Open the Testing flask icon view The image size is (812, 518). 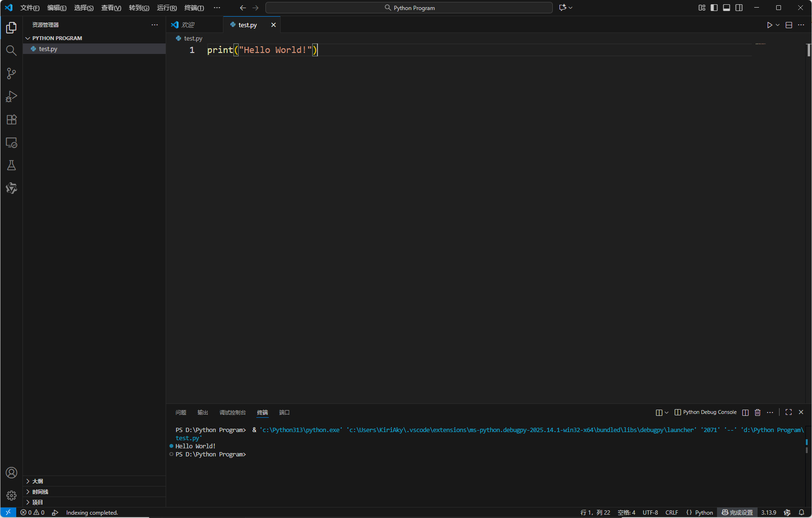coord(11,165)
